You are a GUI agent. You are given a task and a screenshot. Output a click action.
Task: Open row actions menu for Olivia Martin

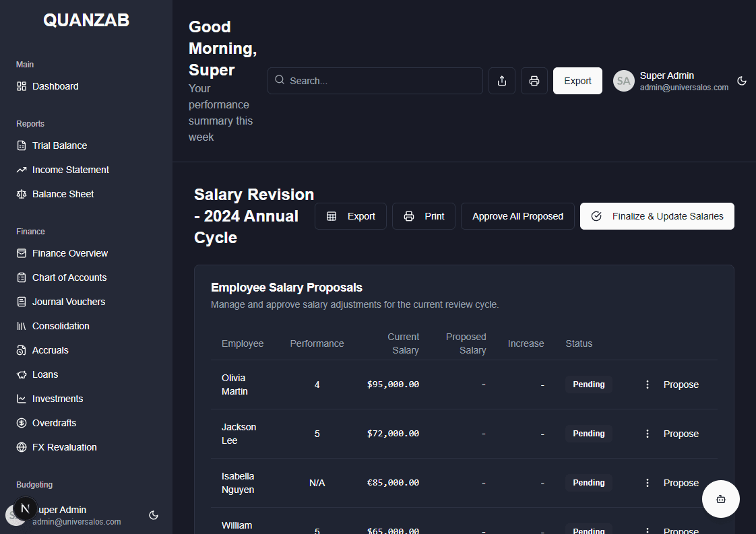pyautogui.click(x=648, y=385)
